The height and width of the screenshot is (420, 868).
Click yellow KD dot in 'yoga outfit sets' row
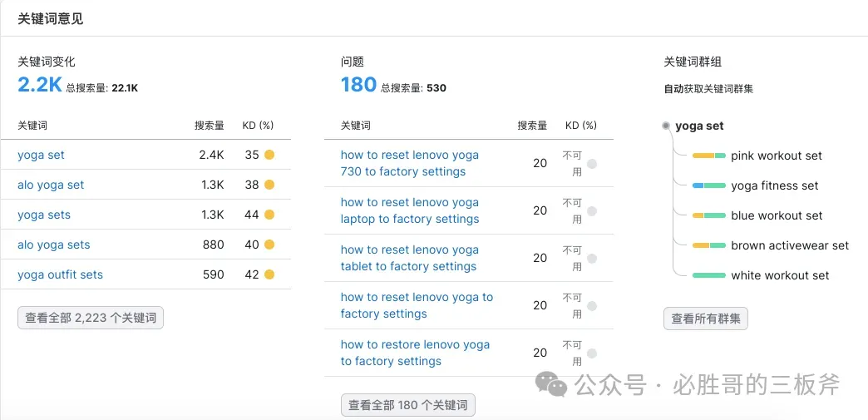pyautogui.click(x=269, y=274)
